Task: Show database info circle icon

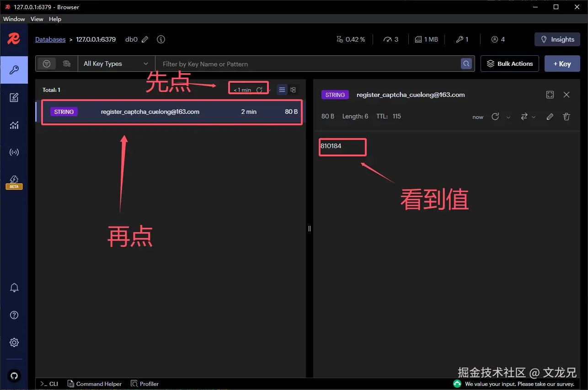Action: point(161,39)
